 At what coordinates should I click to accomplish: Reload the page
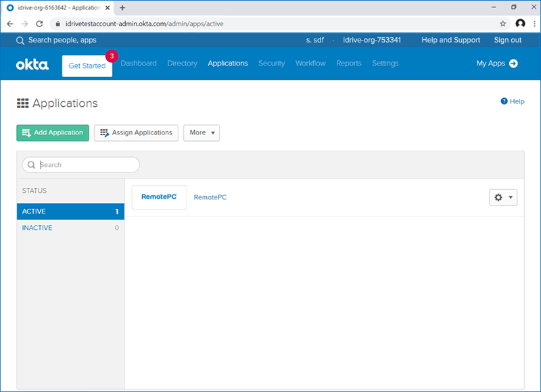[39, 24]
